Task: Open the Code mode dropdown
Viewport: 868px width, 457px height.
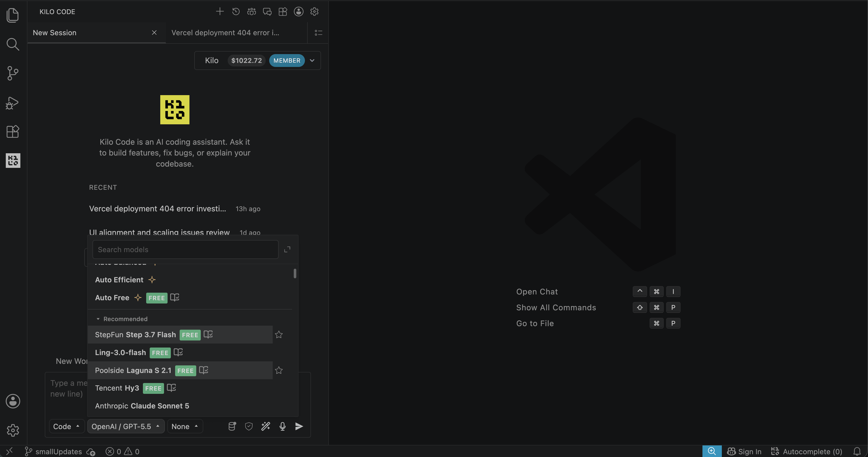Action: coord(66,426)
